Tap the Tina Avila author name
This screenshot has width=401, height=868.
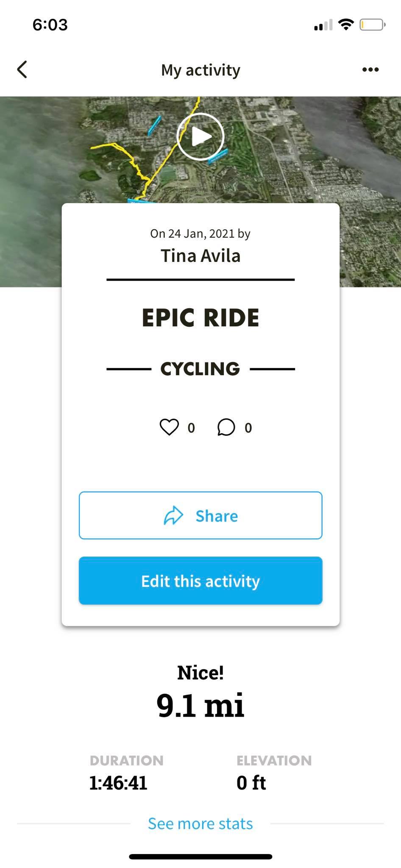click(x=200, y=256)
